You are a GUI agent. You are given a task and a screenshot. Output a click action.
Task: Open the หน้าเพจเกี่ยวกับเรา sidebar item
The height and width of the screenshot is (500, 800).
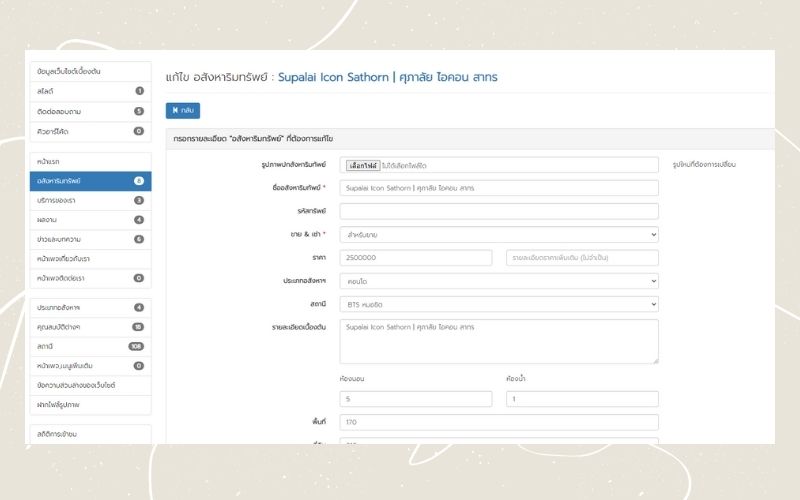tap(91, 259)
